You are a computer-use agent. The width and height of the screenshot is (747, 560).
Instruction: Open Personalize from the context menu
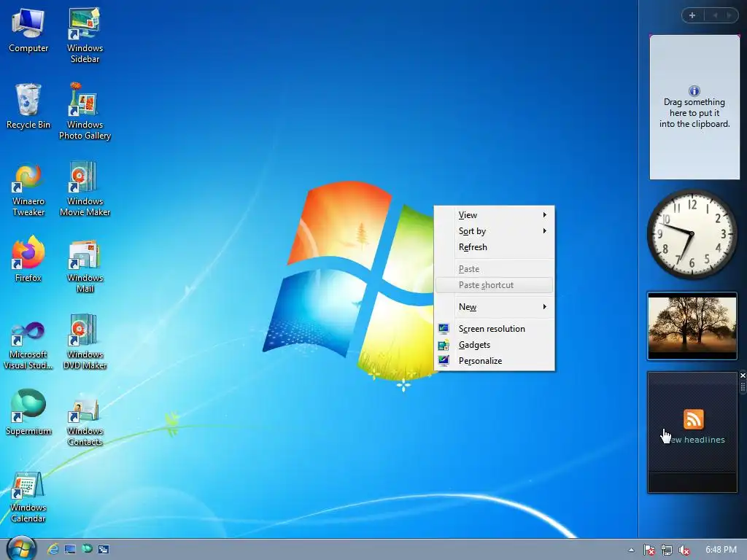tap(495, 361)
